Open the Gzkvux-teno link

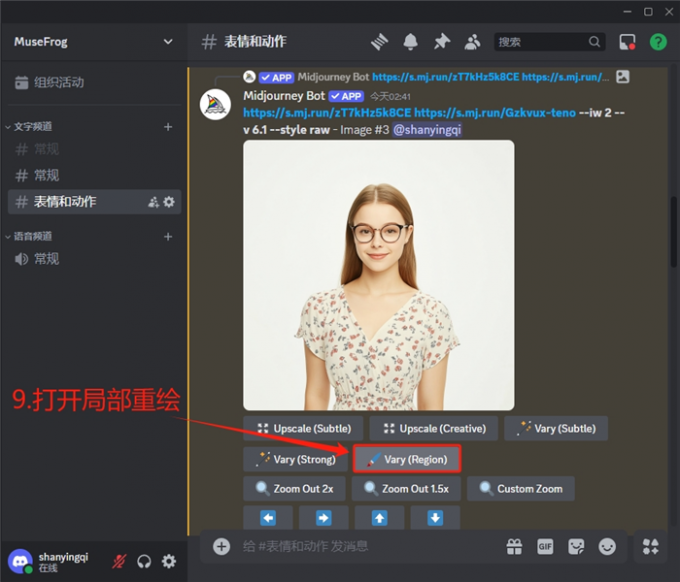[x=495, y=113]
